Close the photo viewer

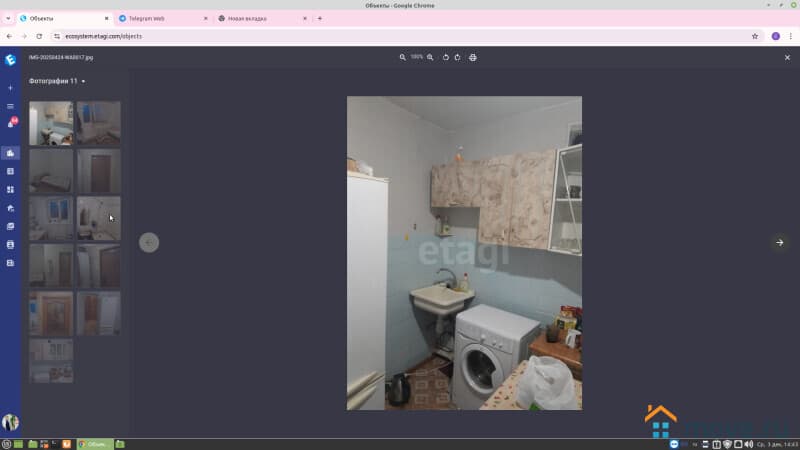pyautogui.click(x=787, y=58)
